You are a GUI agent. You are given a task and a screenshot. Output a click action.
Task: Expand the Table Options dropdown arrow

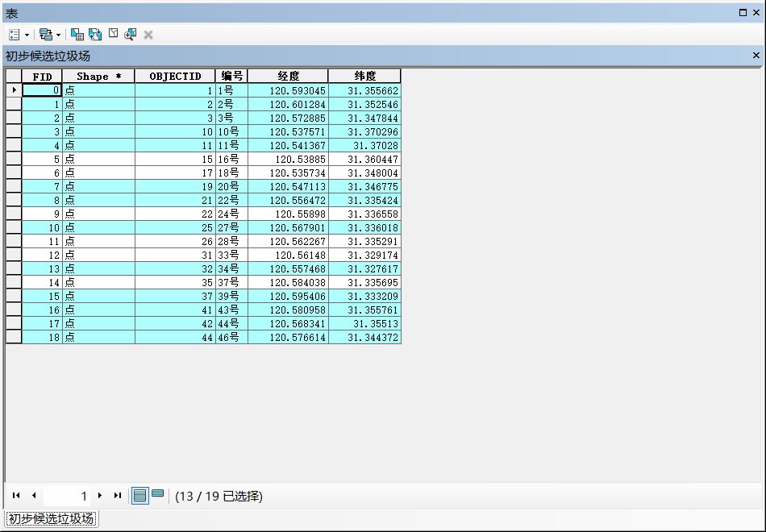click(27, 35)
